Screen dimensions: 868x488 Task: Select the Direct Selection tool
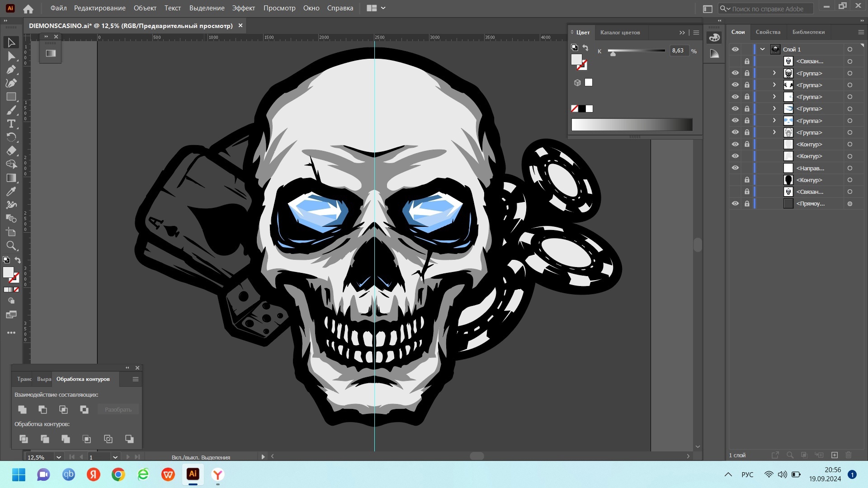pyautogui.click(x=11, y=56)
